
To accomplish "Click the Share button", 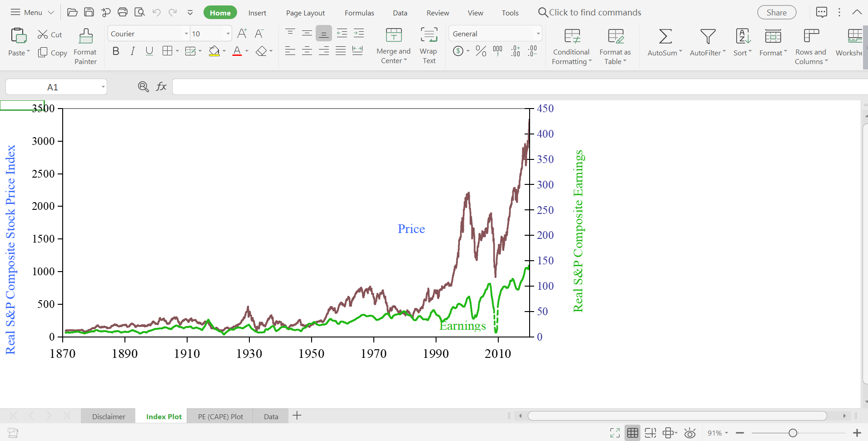I will pos(776,12).
